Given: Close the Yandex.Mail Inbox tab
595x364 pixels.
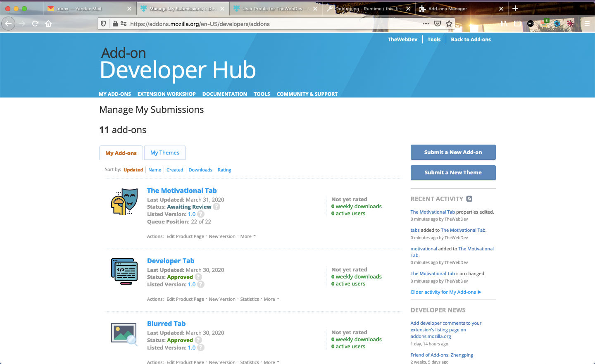Looking at the screenshot, I should [x=129, y=9].
